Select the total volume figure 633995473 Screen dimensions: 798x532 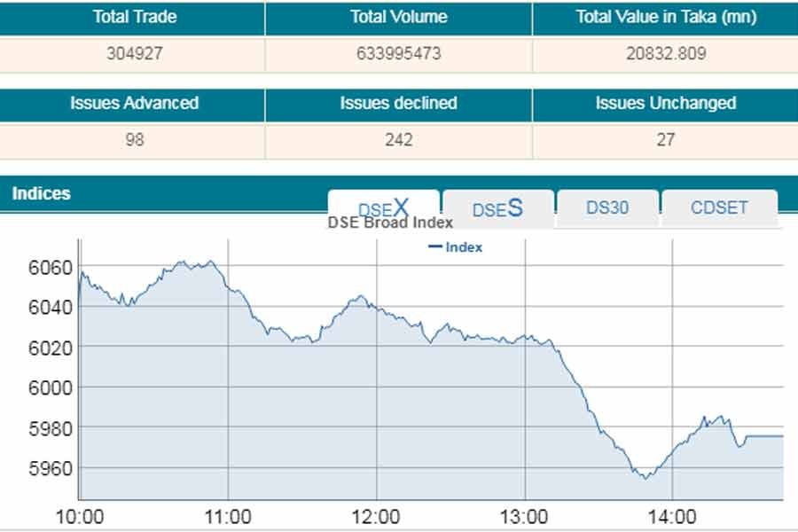(398, 53)
